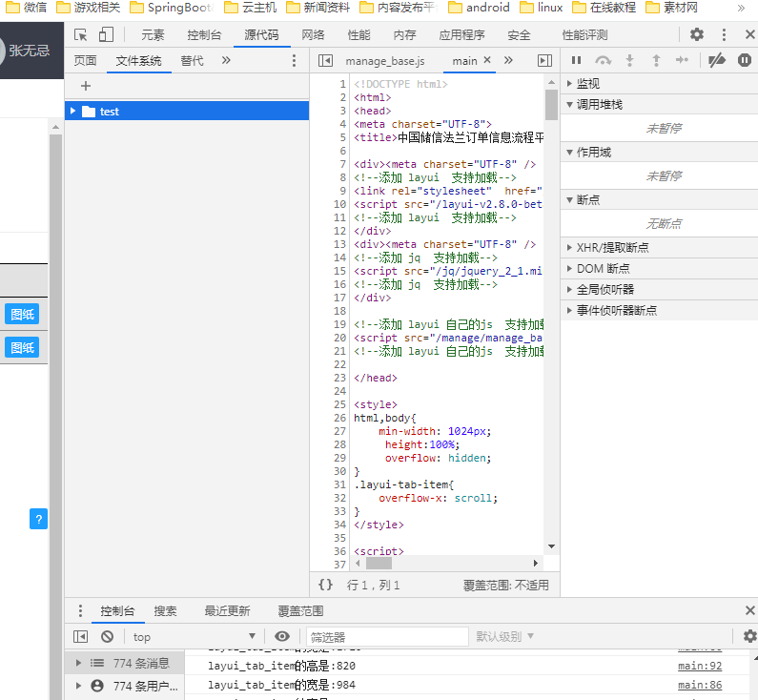The image size is (758, 700).
Task: Select the 替代 overrides tab
Action: pos(192,60)
